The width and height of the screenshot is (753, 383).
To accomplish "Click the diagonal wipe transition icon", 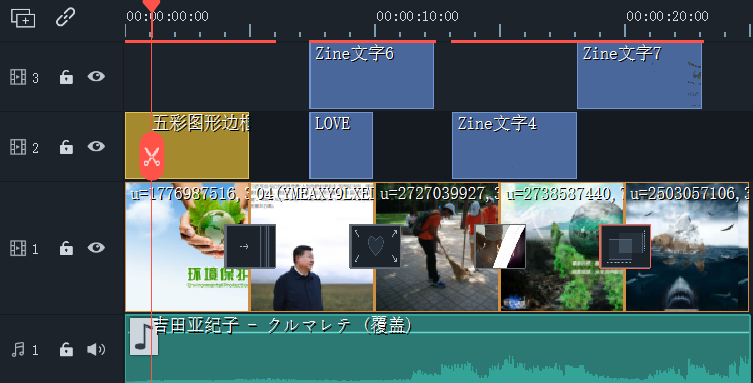I will click(x=500, y=246).
